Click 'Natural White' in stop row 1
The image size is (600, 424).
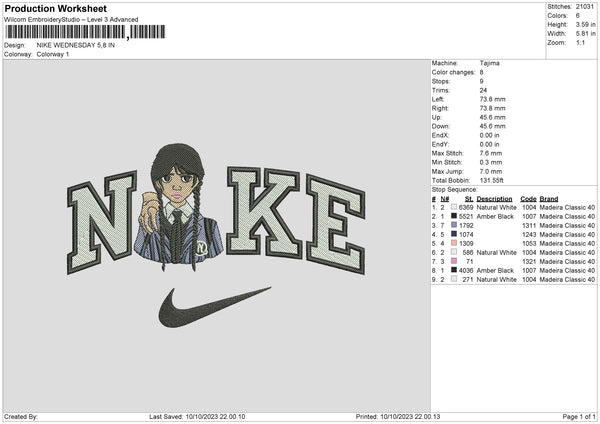pos(497,207)
